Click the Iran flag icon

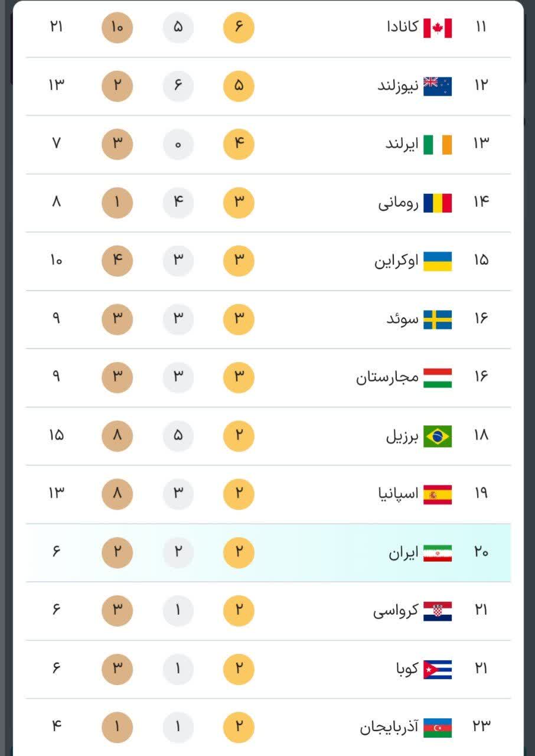(x=438, y=553)
